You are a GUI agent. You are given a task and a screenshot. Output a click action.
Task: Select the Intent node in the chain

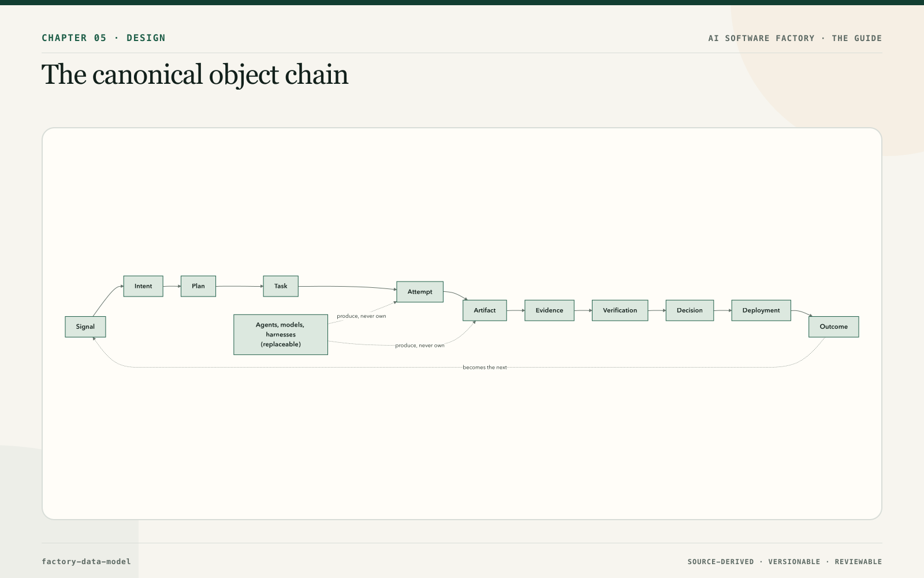[143, 286]
